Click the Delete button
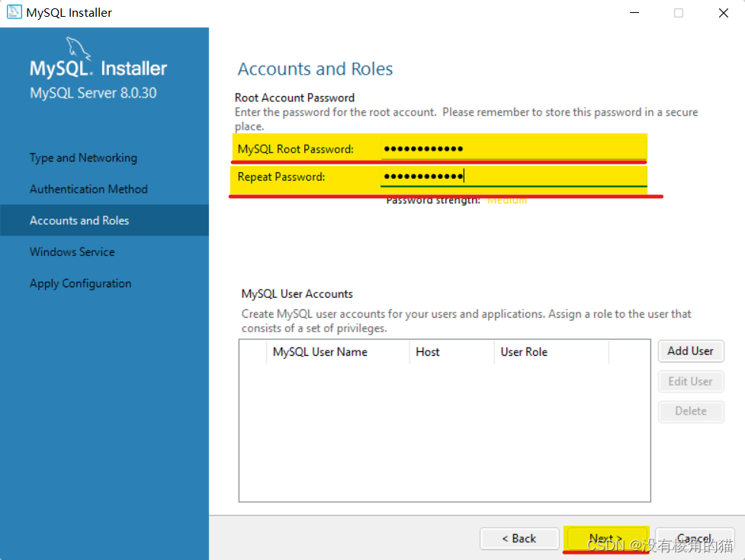The height and width of the screenshot is (560, 745). click(690, 411)
